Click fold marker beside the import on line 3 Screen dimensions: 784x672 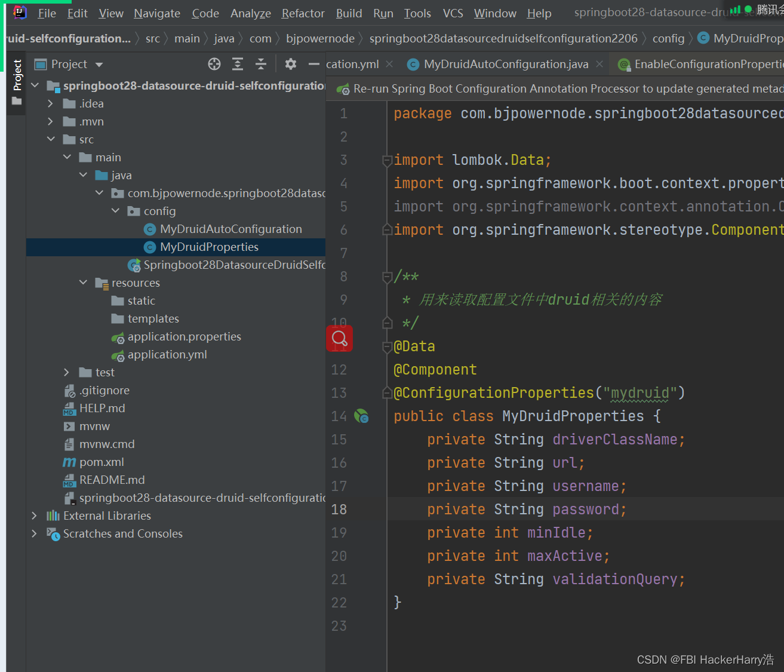coord(387,160)
